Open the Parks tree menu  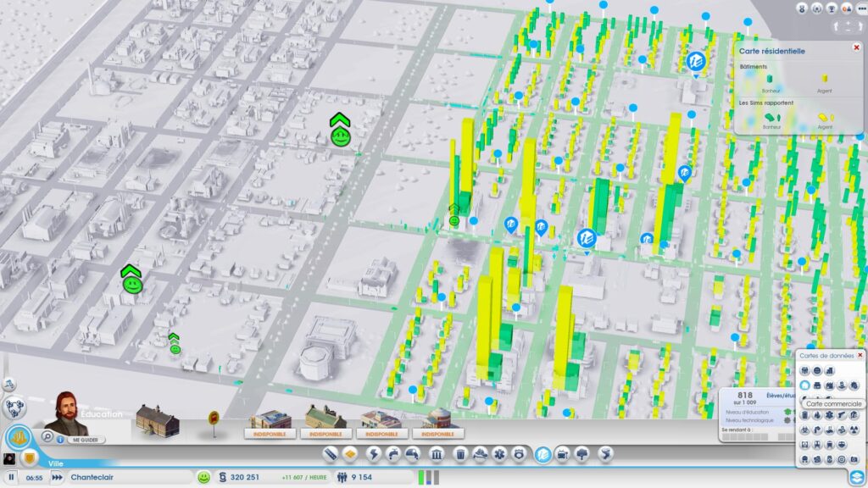coord(581,454)
